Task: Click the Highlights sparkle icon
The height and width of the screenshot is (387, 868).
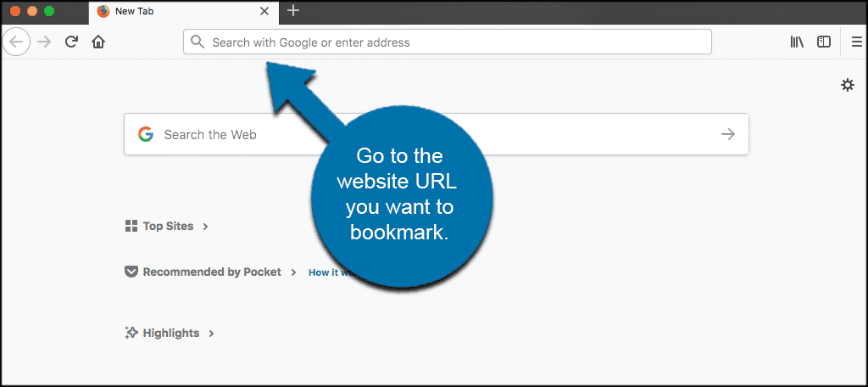Action: pos(131,333)
